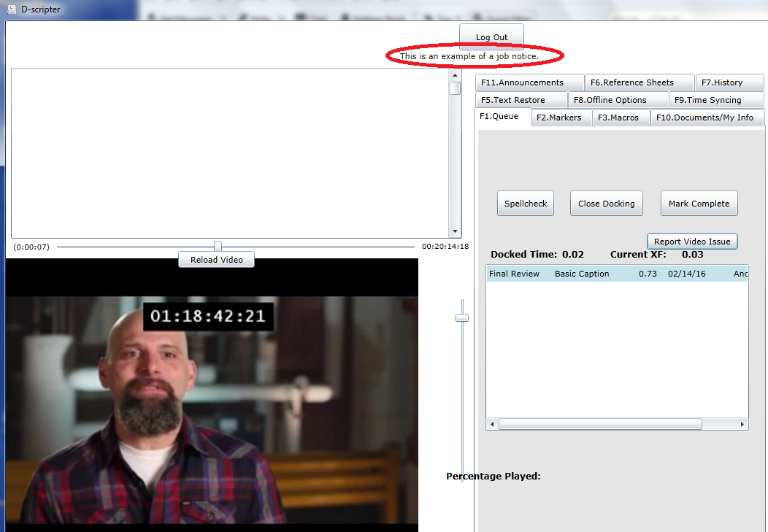Viewport: 768px width, 532px height.
Task: Click the Log Out button
Action: (x=491, y=37)
